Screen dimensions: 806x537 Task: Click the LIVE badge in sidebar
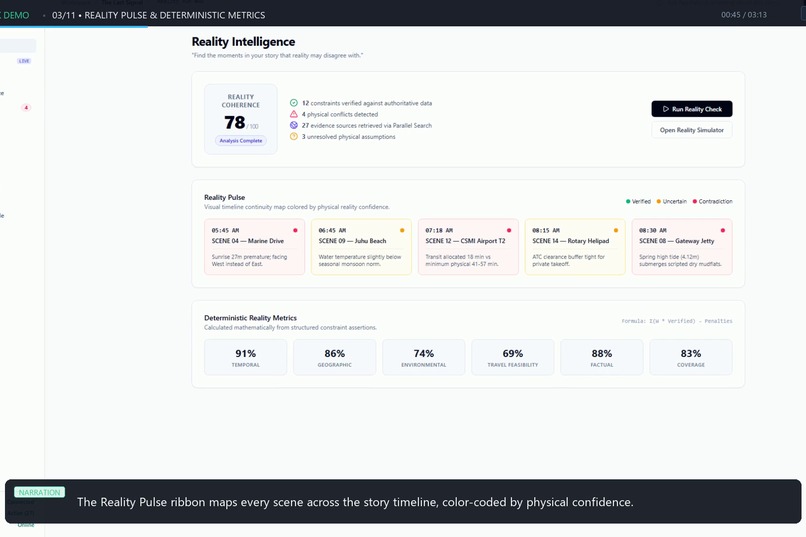24,61
